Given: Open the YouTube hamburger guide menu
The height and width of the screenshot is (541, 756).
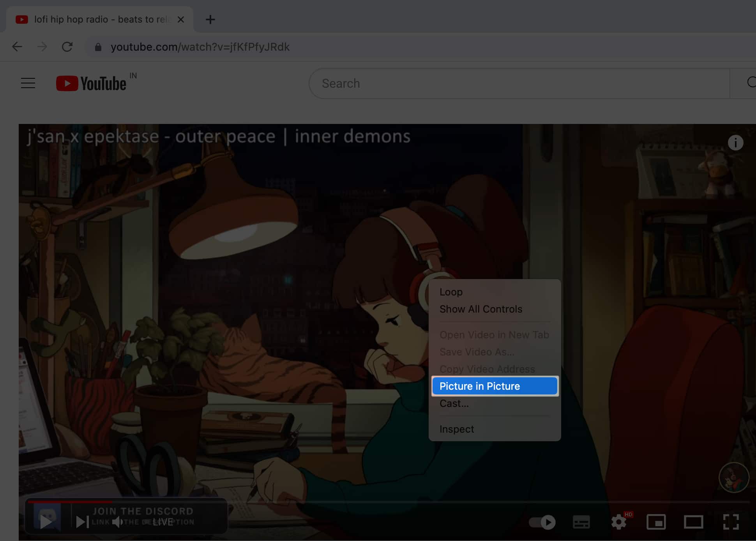Looking at the screenshot, I should [28, 83].
